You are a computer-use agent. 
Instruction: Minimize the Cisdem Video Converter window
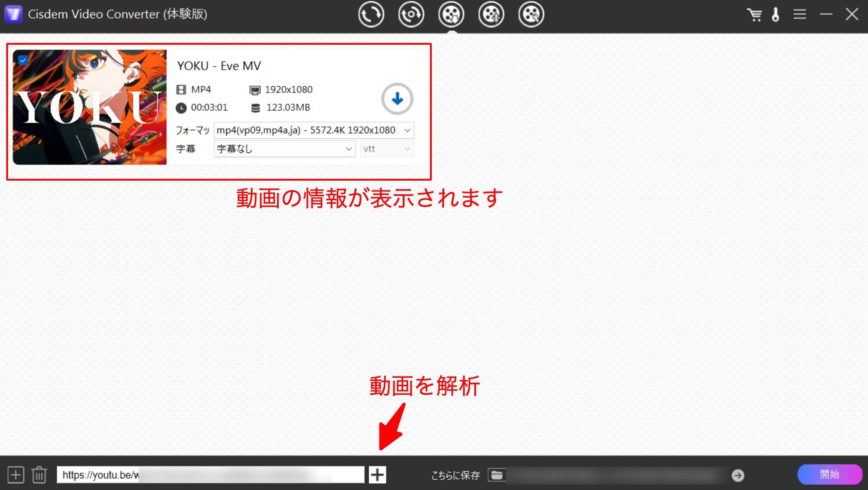pyautogui.click(x=826, y=14)
